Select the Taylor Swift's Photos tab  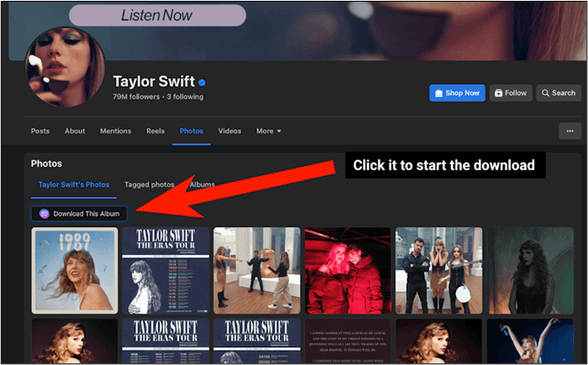coord(74,185)
